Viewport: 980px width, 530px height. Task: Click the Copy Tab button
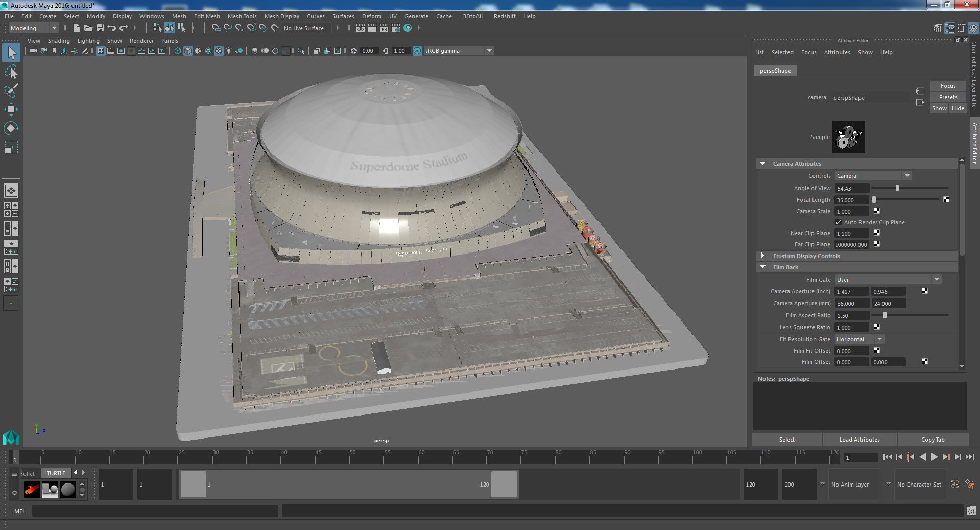point(933,440)
